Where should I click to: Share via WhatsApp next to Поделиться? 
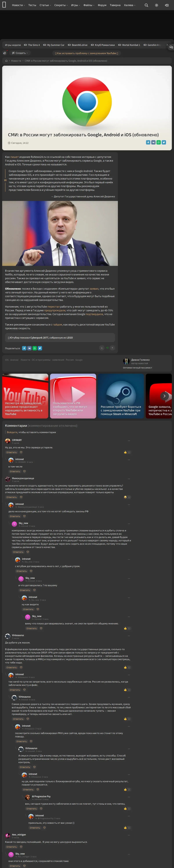point(35,348)
